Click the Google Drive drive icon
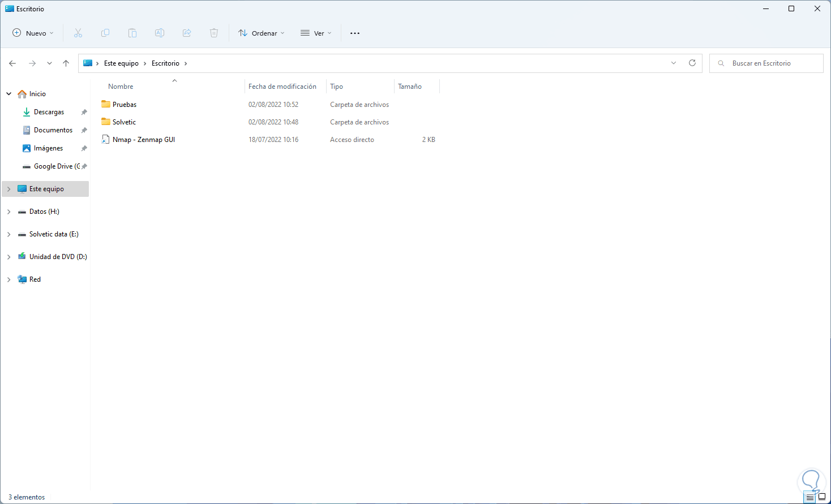This screenshot has width=831, height=504. click(x=27, y=166)
